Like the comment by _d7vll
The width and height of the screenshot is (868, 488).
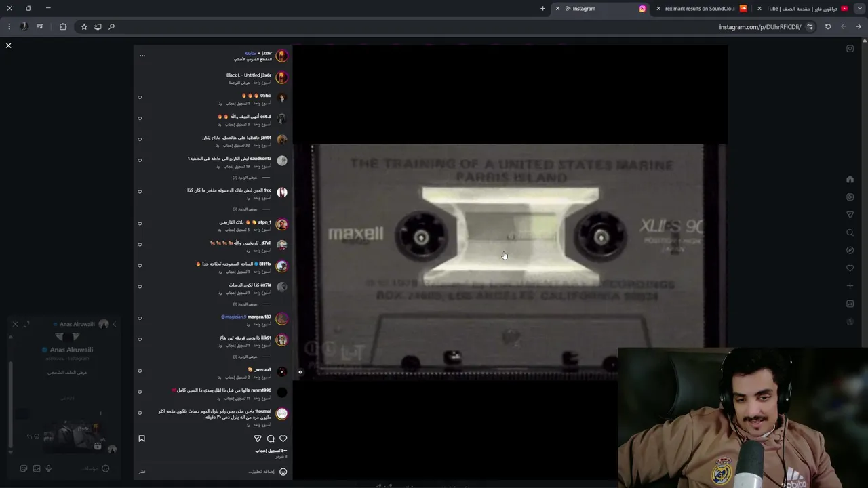click(140, 245)
